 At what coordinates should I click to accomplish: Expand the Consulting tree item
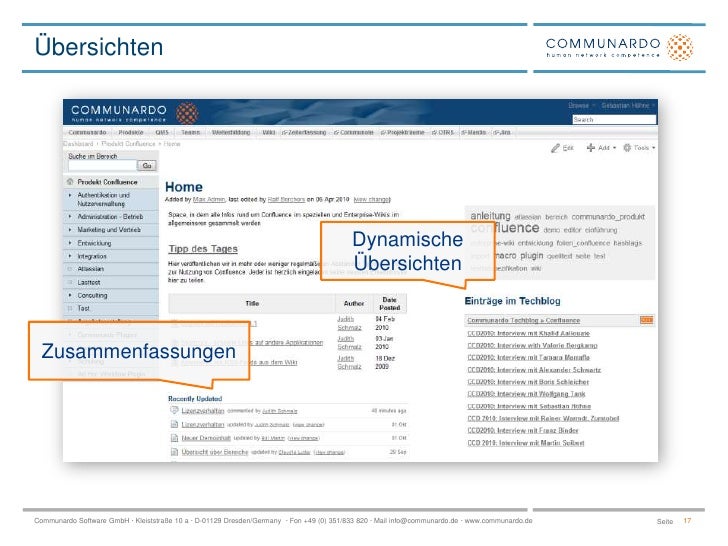click(70, 295)
